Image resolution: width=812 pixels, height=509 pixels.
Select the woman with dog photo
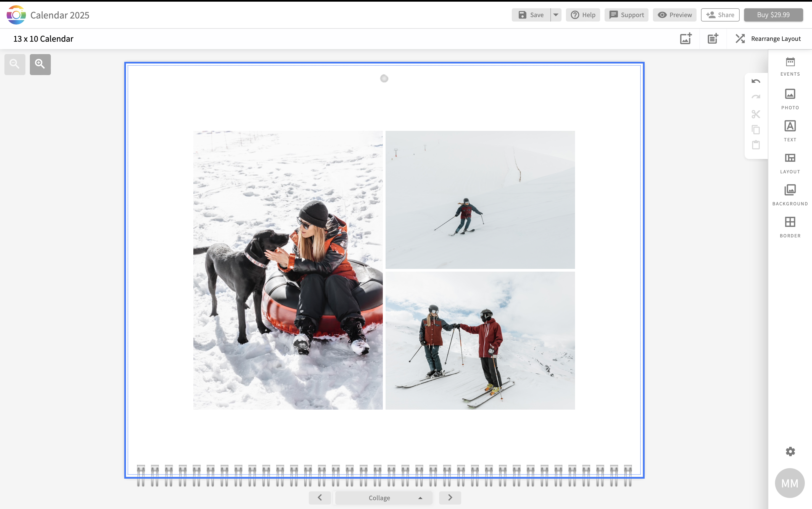pyautogui.click(x=288, y=270)
